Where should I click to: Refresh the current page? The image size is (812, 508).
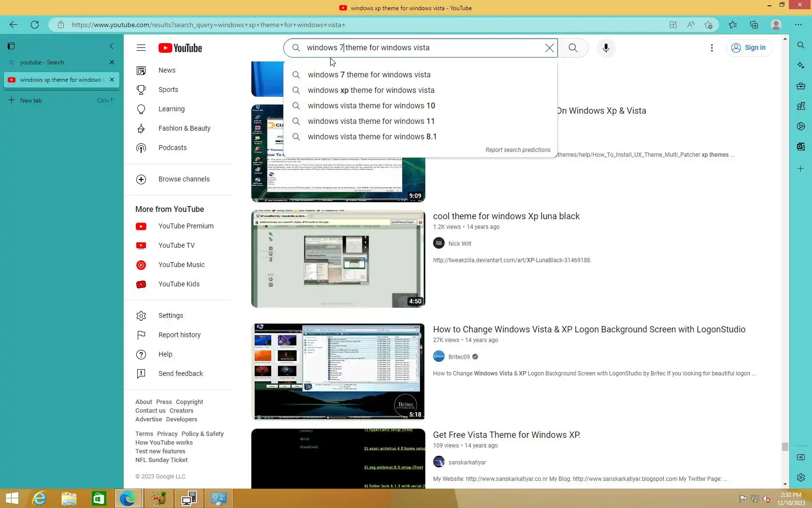pyautogui.click(x=35, y=25)
